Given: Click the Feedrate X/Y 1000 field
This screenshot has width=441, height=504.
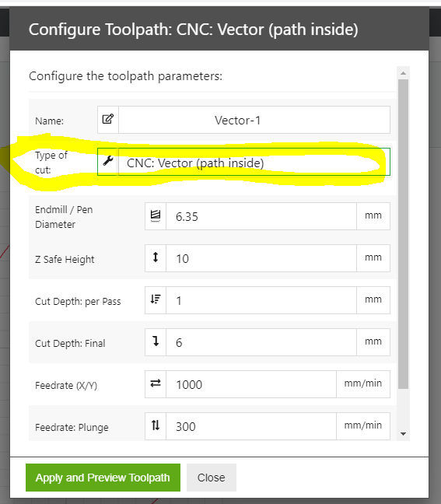Looking at the screenshot, I should point(251,384).
